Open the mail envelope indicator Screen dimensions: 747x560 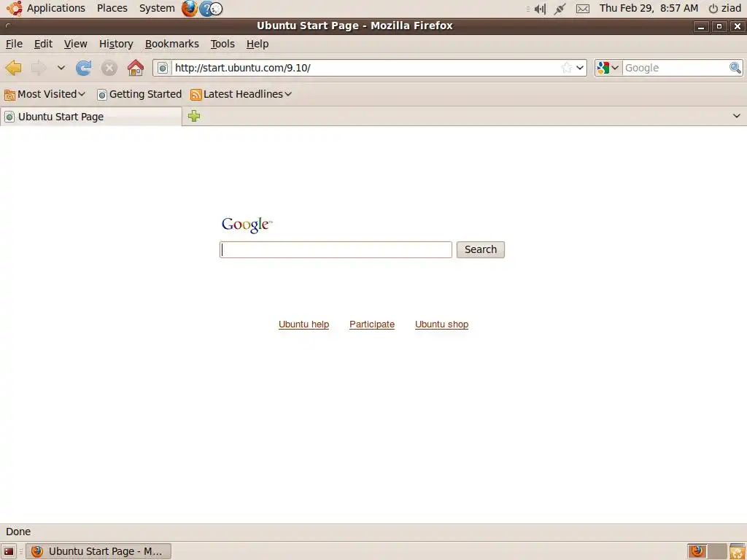[583, 9]
